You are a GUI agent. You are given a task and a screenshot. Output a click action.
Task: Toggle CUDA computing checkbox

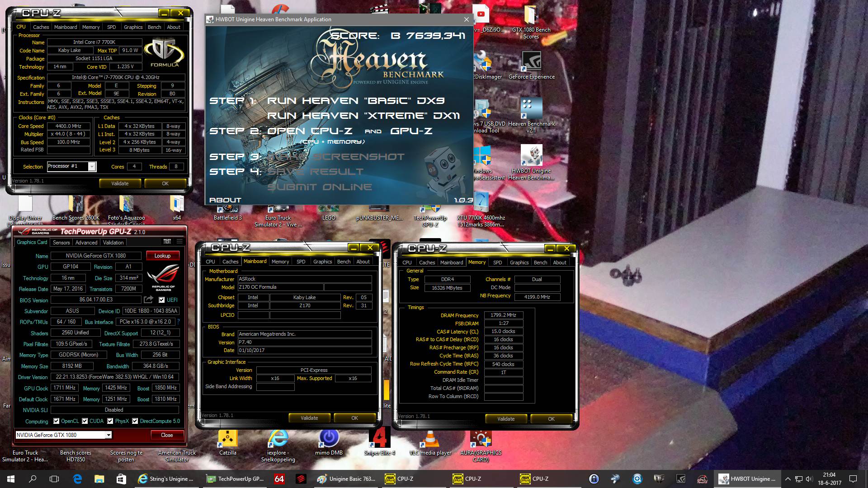click(85, 421)
